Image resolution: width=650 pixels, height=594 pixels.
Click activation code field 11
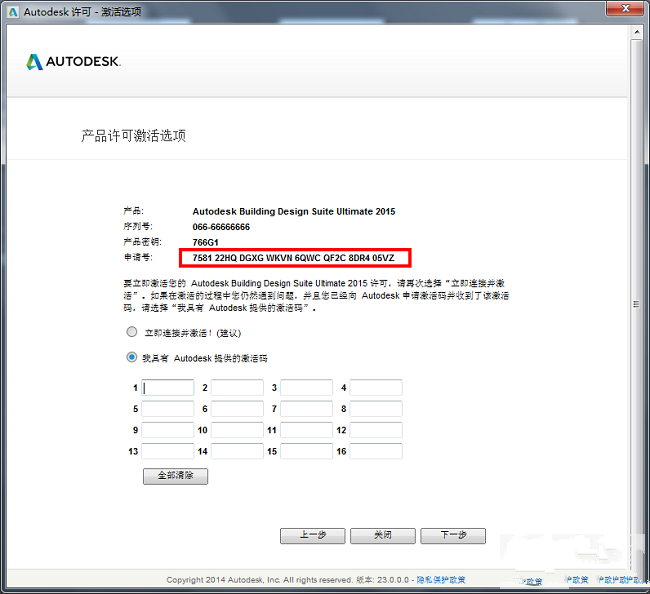tap(306, 430)
